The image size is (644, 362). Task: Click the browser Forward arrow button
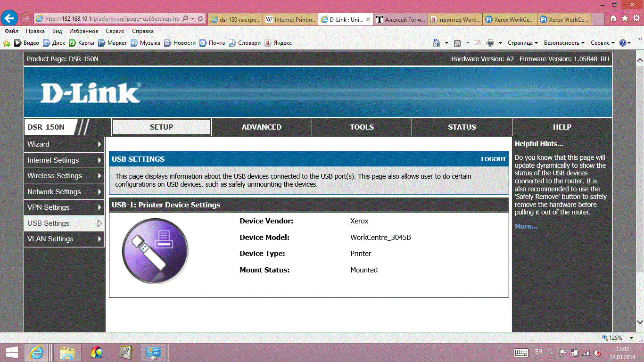pyautogui.click(x=25, y=18)
